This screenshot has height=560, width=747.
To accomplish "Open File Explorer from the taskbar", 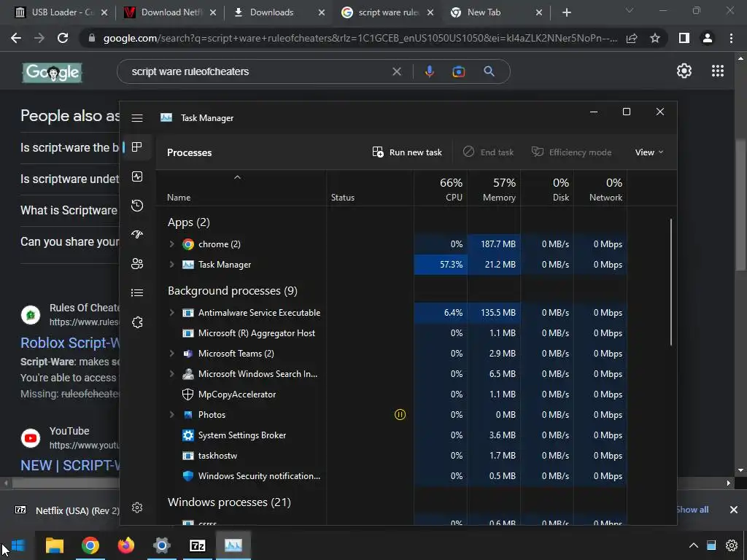I will (x=54, y=545).
